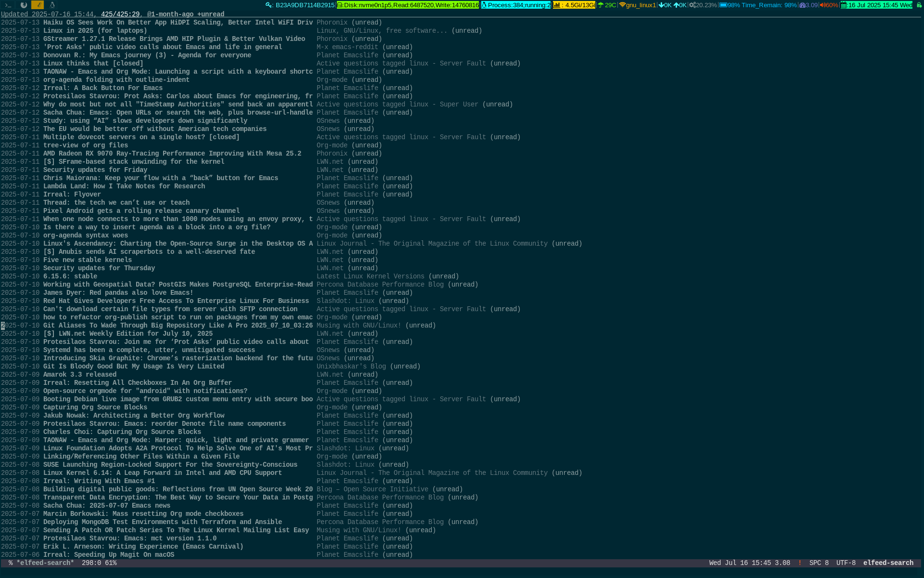Image resolution: width=924 pixels, height=578 pixels.
Task: Select 'Five new stable kernels' entry
Action: [88, 260]
